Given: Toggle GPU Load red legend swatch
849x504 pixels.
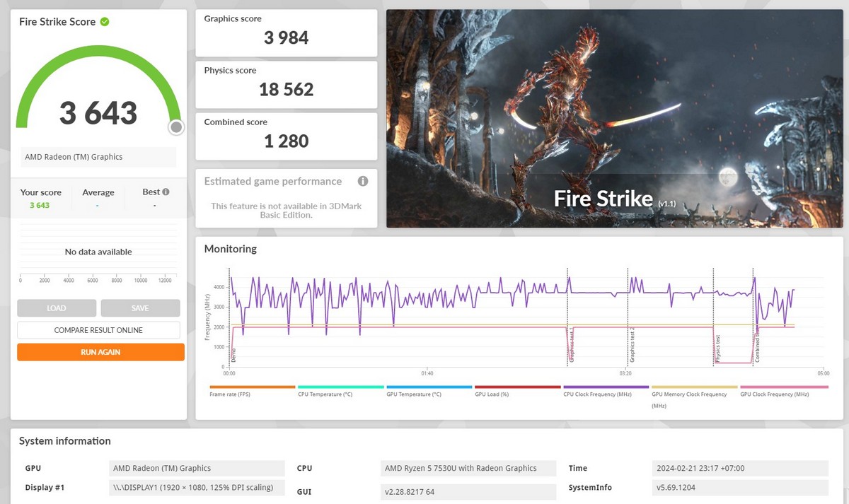Looking at the screenshot, I should (518, 387).
